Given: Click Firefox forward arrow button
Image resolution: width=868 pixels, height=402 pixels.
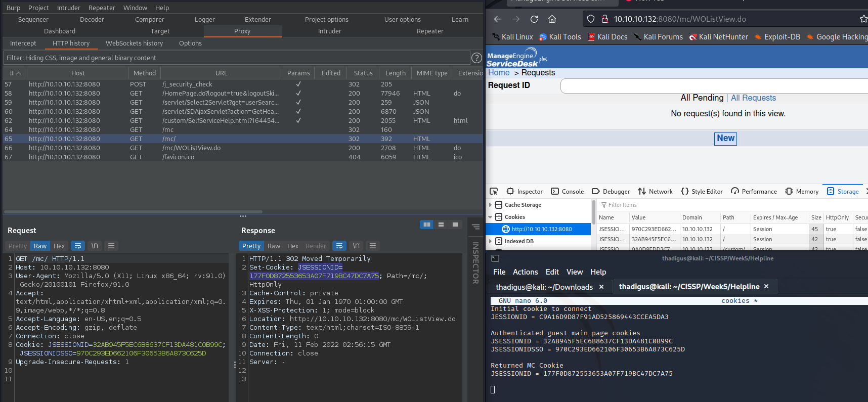Looking at the screenshot, I should point(516,19).
